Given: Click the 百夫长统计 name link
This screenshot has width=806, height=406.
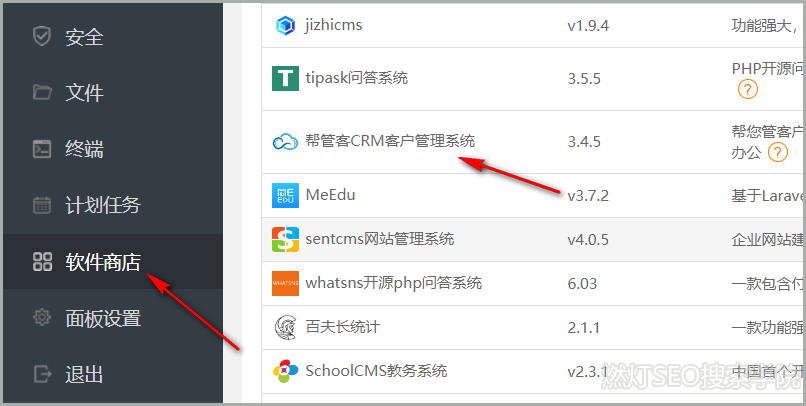Looking at the screenshot, I should click(x=342, y=327).
